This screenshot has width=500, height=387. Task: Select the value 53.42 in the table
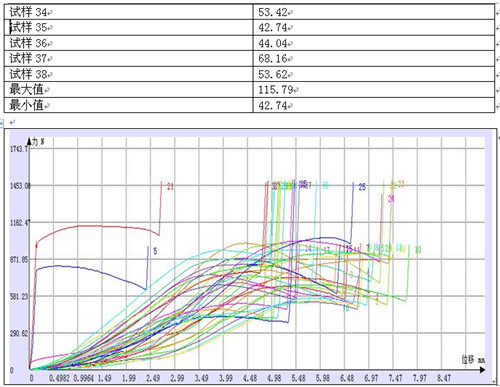tap(273, 12)
